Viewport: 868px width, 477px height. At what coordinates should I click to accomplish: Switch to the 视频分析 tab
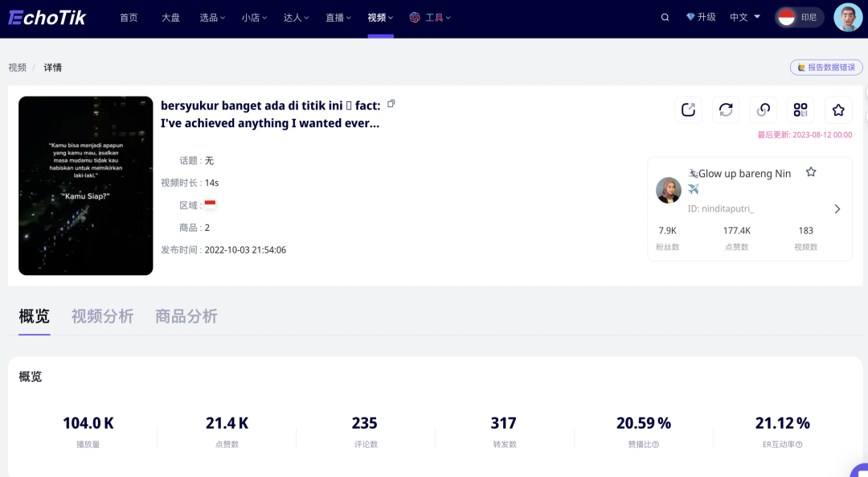[102, 316]
